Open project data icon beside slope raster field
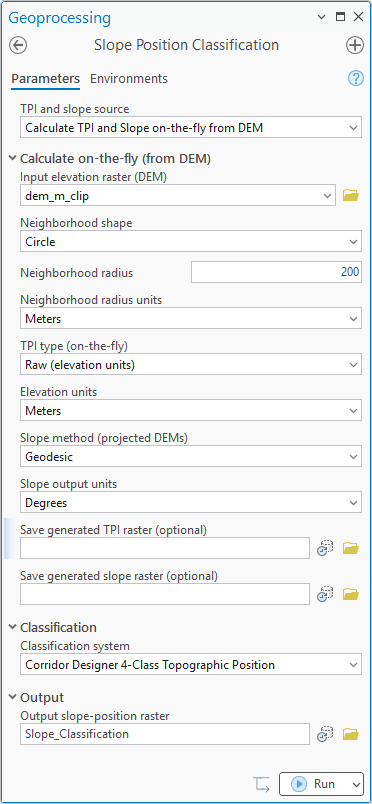This screenshot has width=372, height=804. tap(325, 594)
